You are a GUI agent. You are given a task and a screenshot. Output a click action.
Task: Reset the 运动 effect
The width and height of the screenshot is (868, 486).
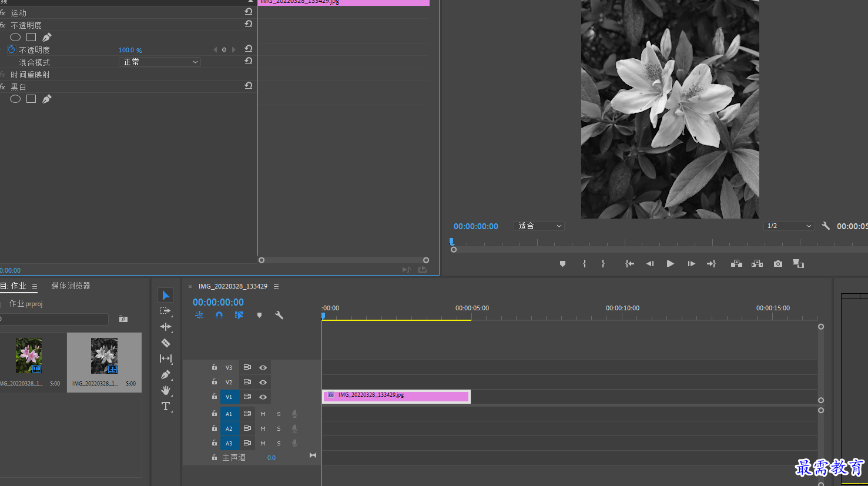point(249,12)
